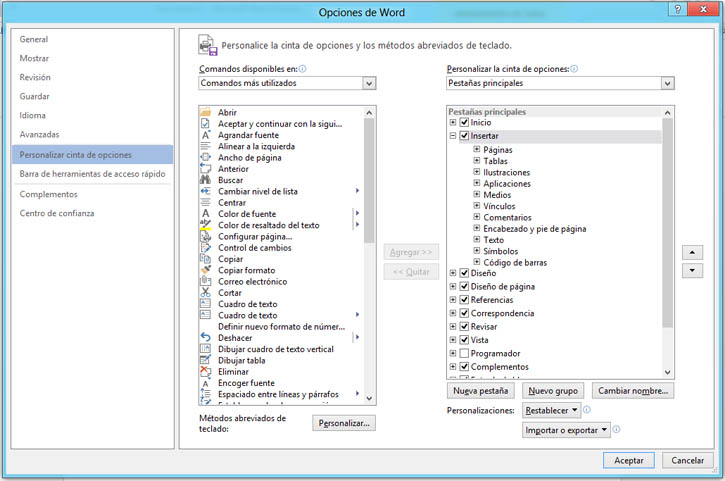Click the Deshacer undo arrow icon
Screen dimensions: 725x481
pyautogui.click(x=206, y=337)
